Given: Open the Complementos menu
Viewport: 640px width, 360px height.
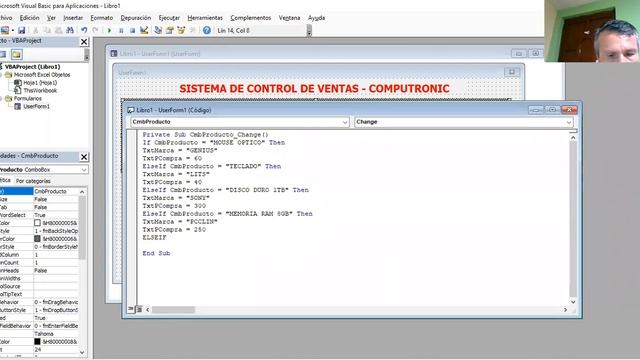Looking at the screenshot, I should [x=251, y=18].
